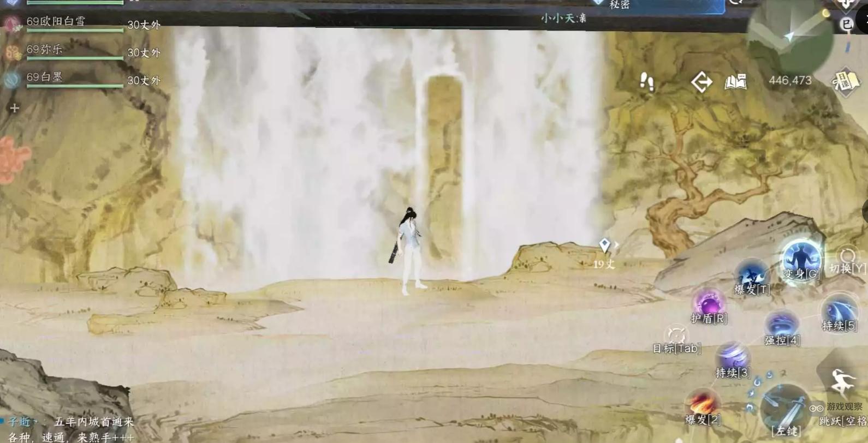Viewport: 868px width, 443px height.
Task: Click the 30丈外 distance beside 欧阳白雪
Action: pos(144,25)
